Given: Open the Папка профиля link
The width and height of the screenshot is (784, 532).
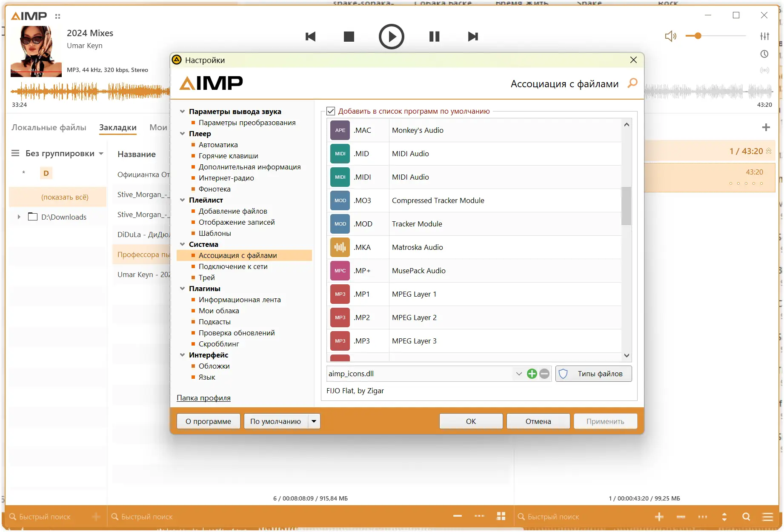Looking at the screenshot, I should [203, 398].
